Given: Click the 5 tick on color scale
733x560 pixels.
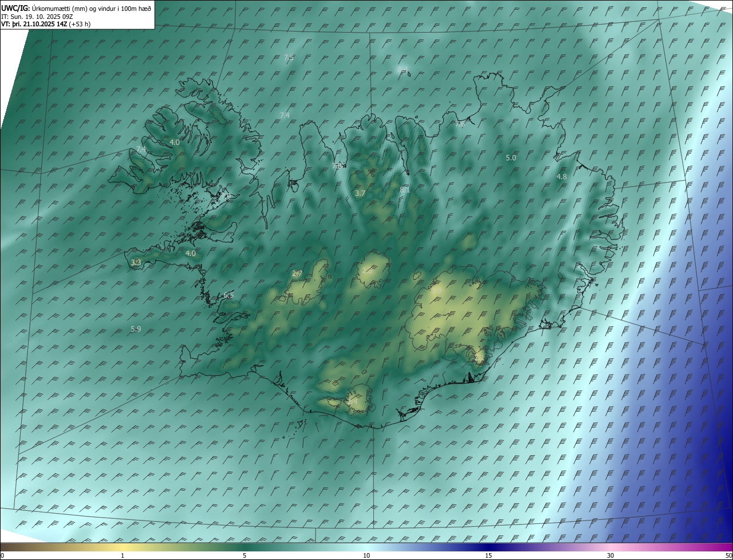Looking at the screenshot, I should (x=245, y=555).
